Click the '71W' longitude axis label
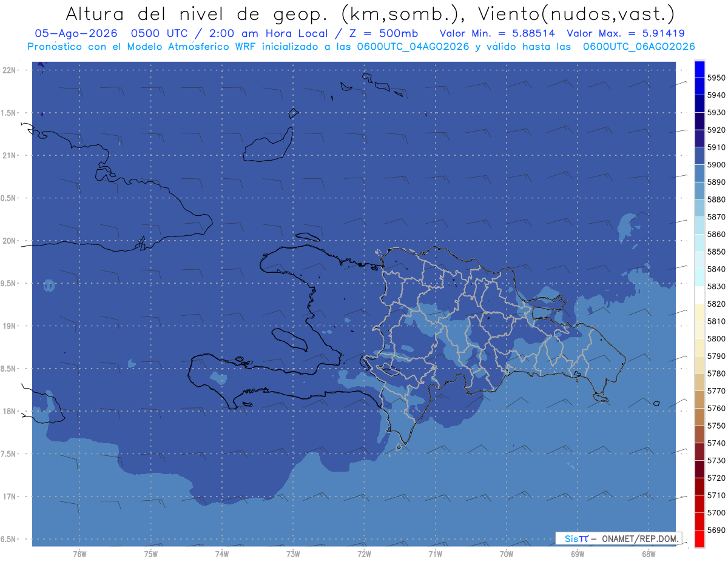This screenshot has height=562, width=728. (x=435, y=554)
